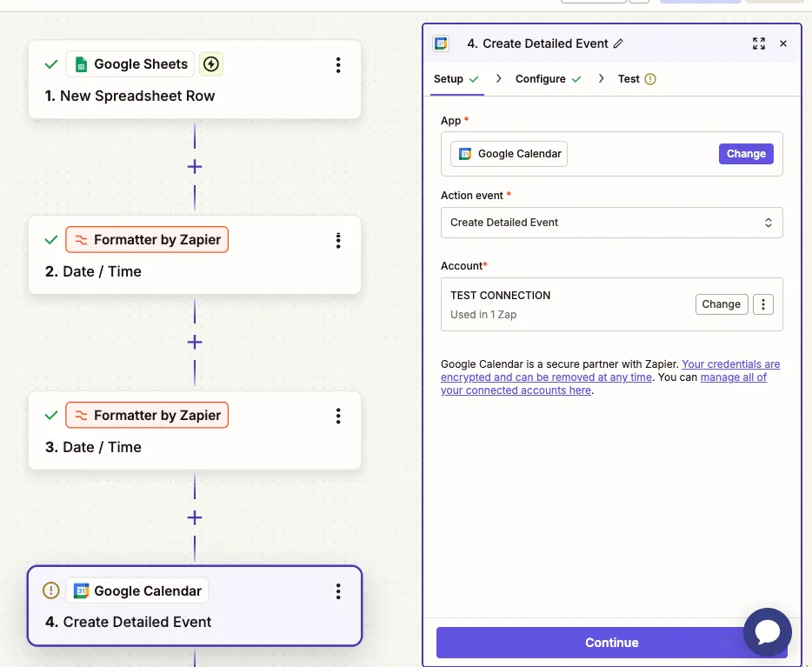Viewport: 812px width, 667px height.
Task: Click the Google Calendar badge on step 4
Action: [x=137, y=590]
